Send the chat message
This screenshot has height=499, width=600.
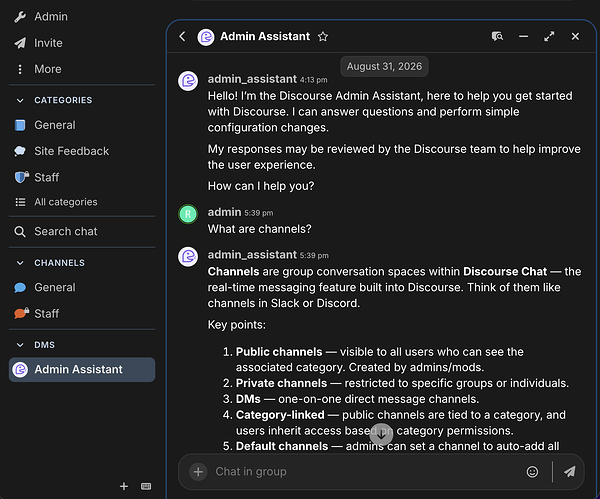(x=570, y=472)
